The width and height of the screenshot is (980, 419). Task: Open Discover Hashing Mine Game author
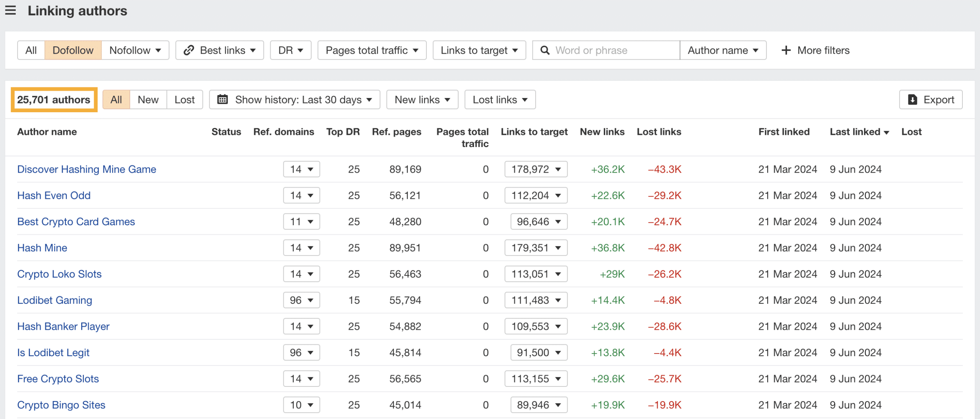coord(87,169)
